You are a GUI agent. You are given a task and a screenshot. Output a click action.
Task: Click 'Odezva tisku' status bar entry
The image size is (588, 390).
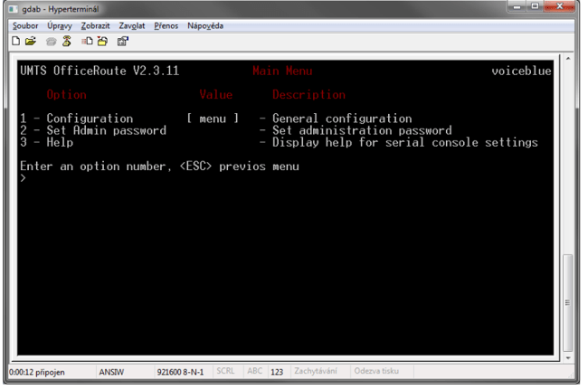pyautogui.click(x=376, y=371)
